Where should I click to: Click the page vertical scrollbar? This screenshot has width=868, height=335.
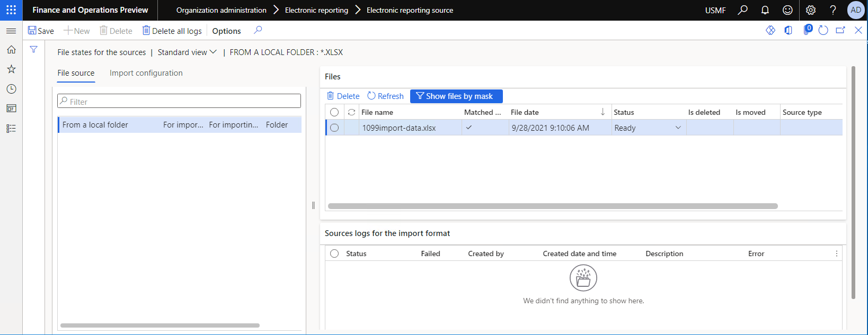pos(853,183)
